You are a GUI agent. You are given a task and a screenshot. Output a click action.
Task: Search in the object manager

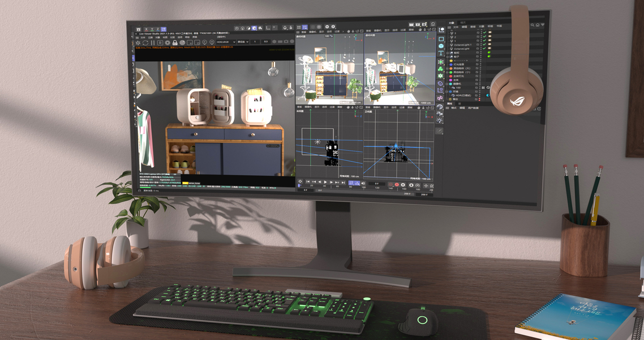pyautogui.click(x=533, y=25)
